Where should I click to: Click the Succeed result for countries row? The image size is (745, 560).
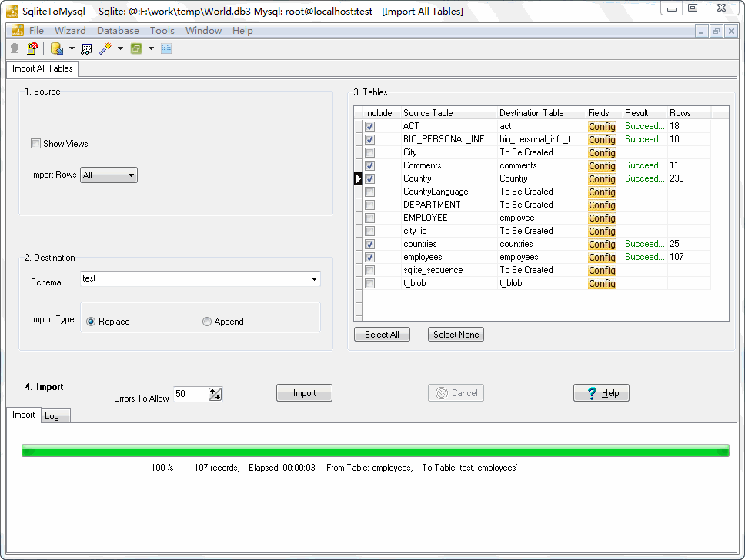pyautogui.click(x=645, y=244)
